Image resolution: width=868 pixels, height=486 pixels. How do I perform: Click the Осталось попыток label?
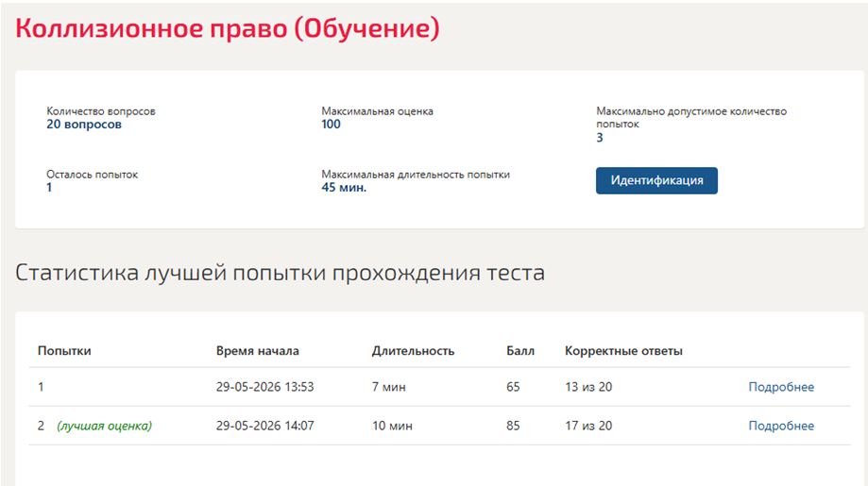coord(92,175)
